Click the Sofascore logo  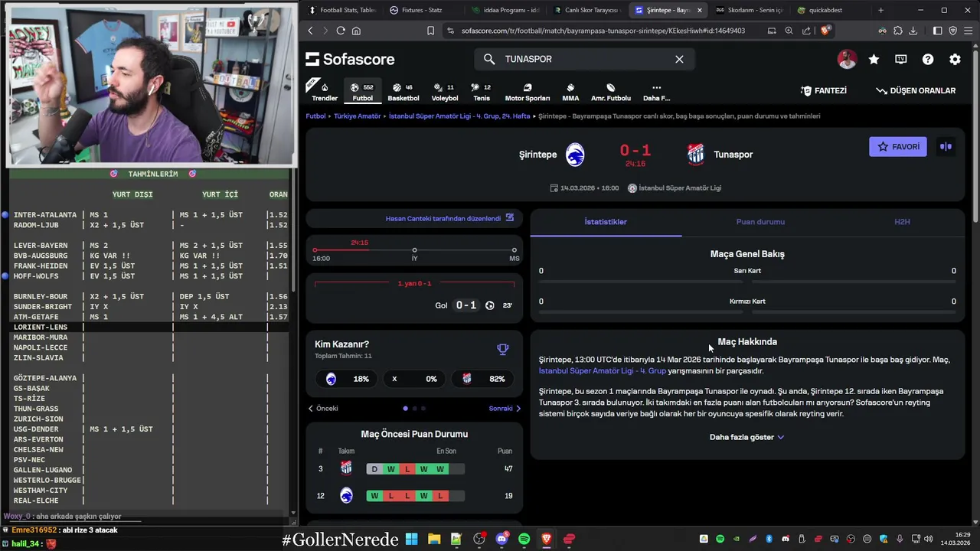[350, 59]
